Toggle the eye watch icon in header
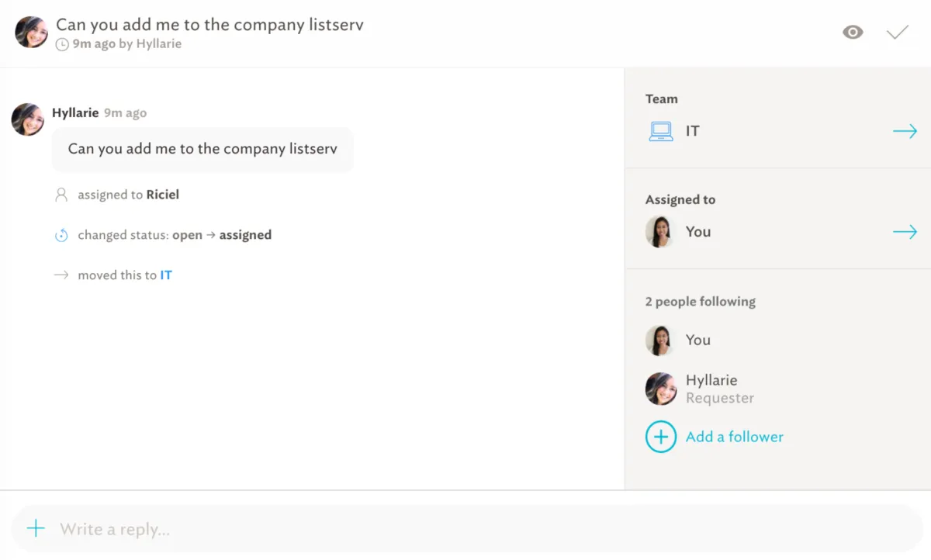Image resolution: width=931 pixels, height=560 pixels. click(x=853, y=33)
